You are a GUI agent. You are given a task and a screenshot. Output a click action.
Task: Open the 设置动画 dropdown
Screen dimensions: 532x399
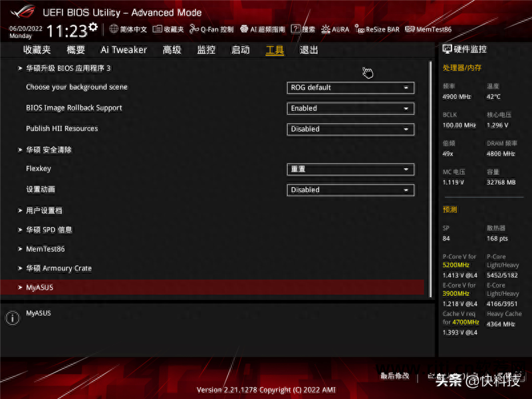pos(350,190)
